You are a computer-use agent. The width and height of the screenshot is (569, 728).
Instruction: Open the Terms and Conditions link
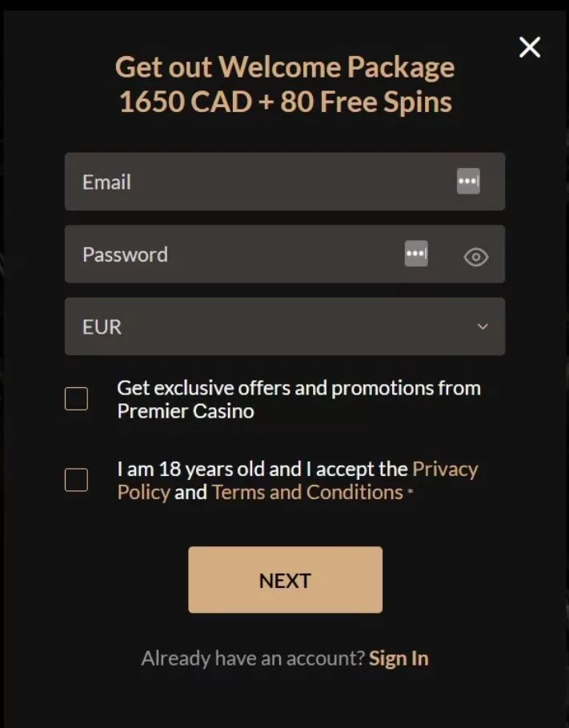pos(307,492)
